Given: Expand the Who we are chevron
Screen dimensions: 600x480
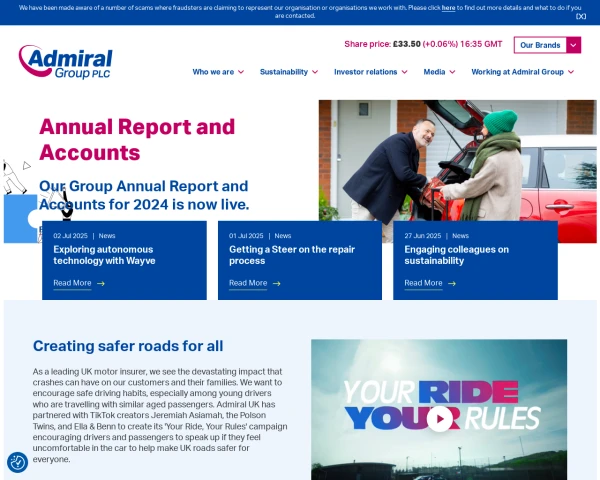Looking at the screenshot, I should tap(241, 72).
